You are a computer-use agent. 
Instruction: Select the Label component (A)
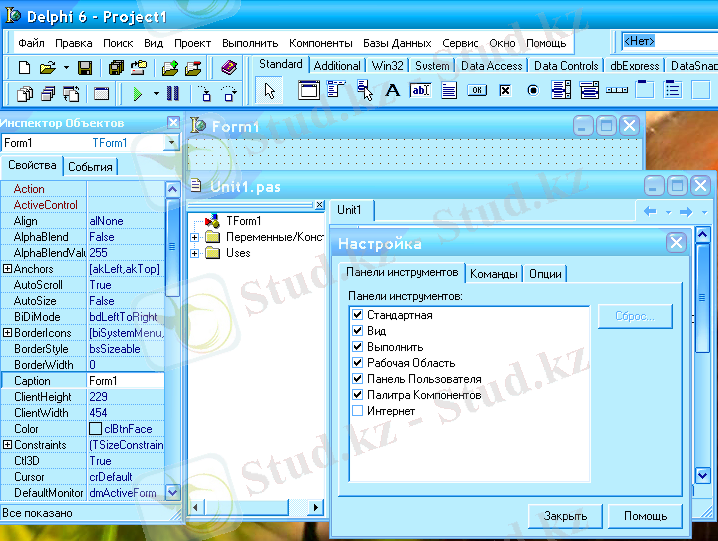(392, 90)
